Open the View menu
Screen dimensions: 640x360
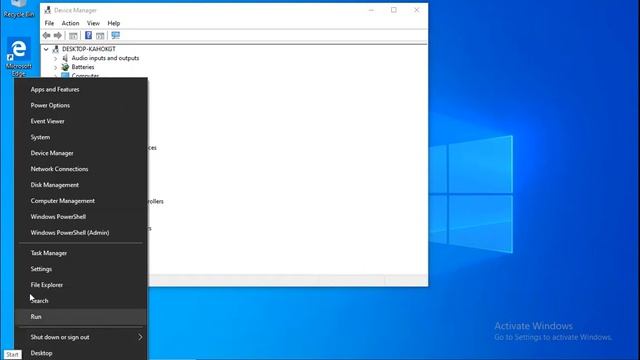point(93,23)
